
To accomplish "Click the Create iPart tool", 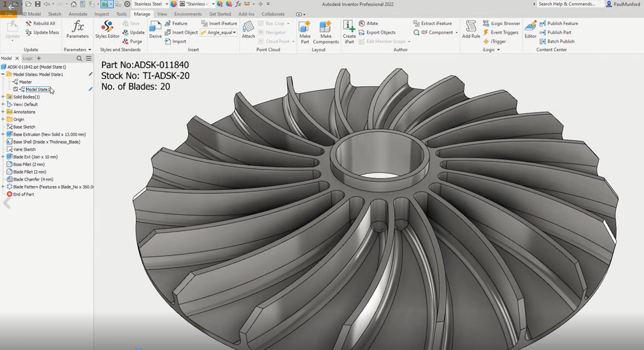I will (x=349, y=32).
